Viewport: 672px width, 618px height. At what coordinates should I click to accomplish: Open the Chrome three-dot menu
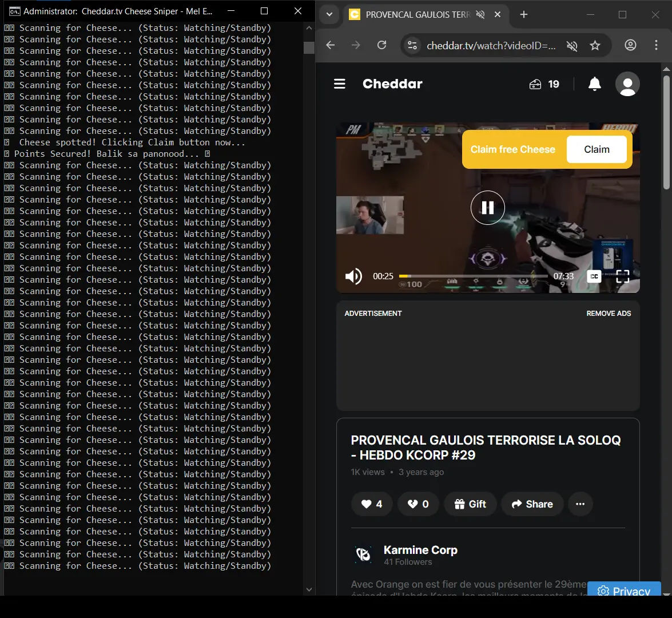point(656,45)
